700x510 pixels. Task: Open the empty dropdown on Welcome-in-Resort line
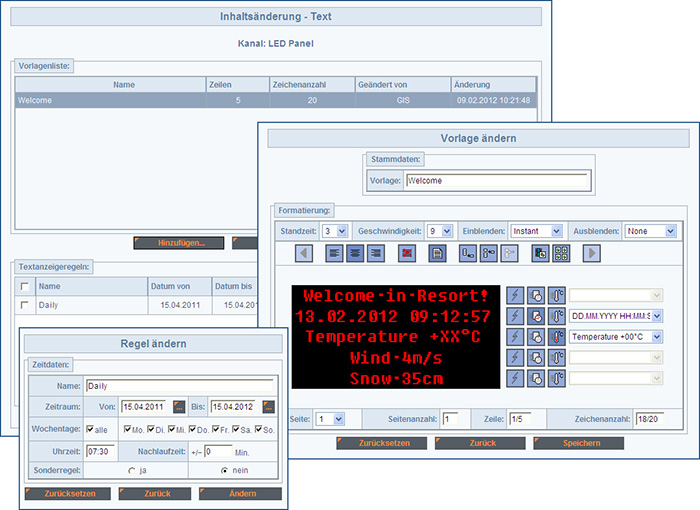pyautogui.click(x=616, y=295)
